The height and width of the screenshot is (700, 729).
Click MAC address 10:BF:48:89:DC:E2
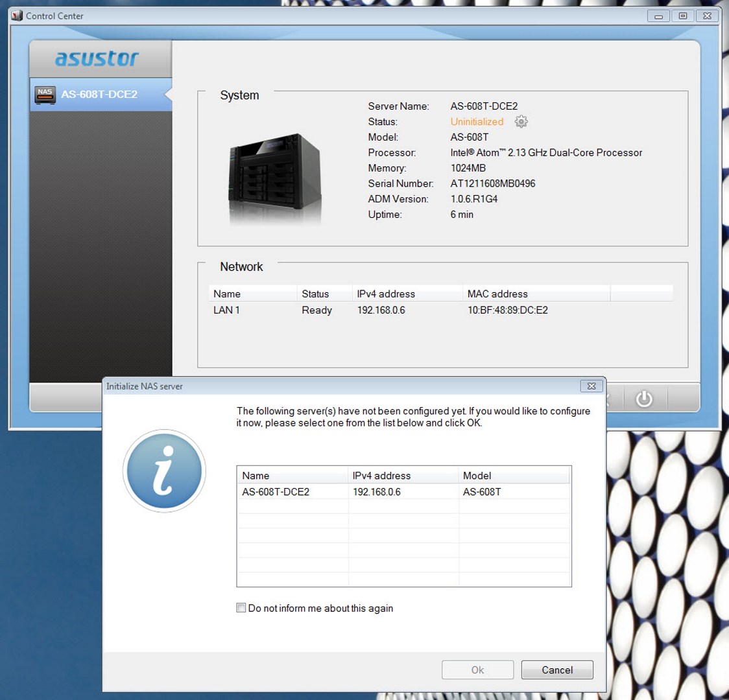pos(508,310)
